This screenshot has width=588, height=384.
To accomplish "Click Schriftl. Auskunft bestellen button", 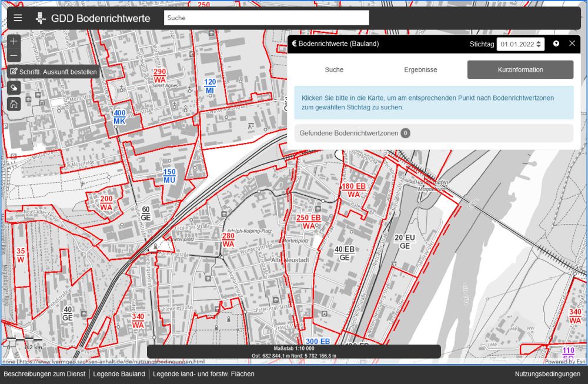I will (x=53, y=72).
